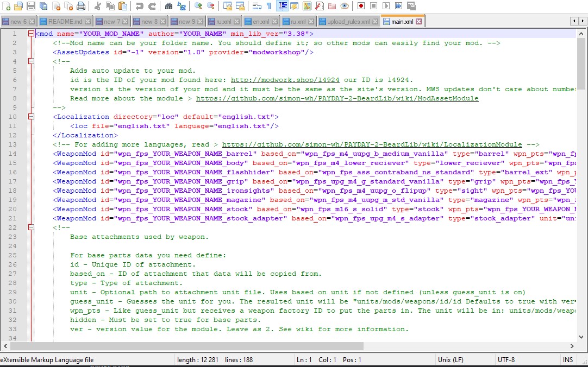This screenshot has width=588, height=367.
Task: Print the current document
Action: tap(80, 6)
